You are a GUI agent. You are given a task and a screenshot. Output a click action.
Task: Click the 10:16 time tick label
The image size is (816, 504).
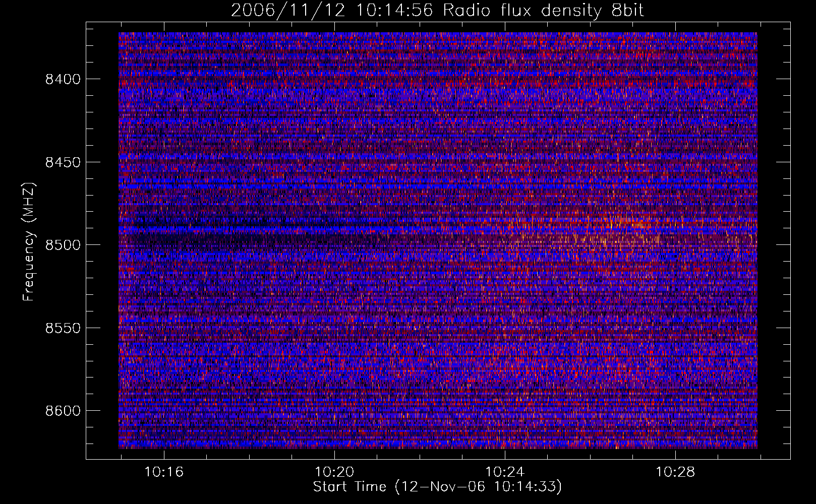point(164,472)
